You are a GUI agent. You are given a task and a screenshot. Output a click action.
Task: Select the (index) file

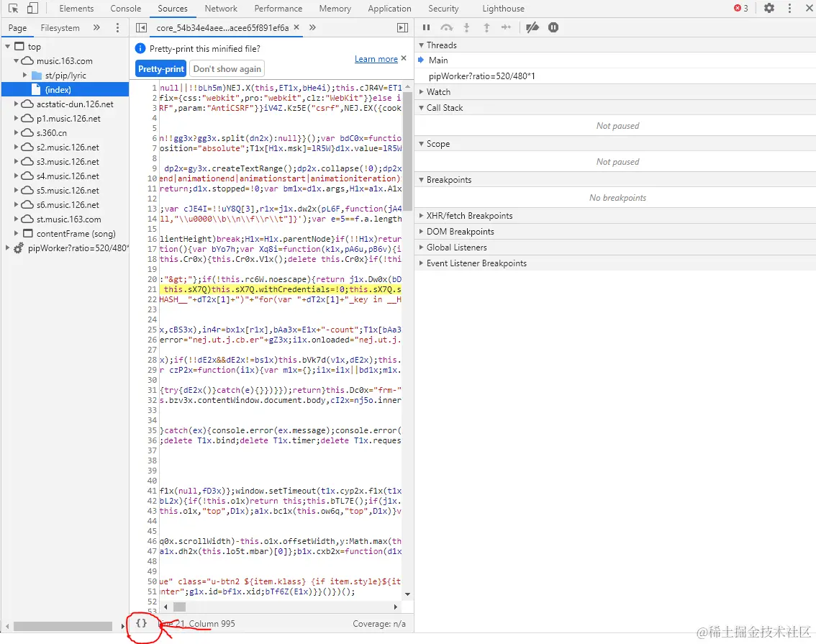click(x=65, y=89)
